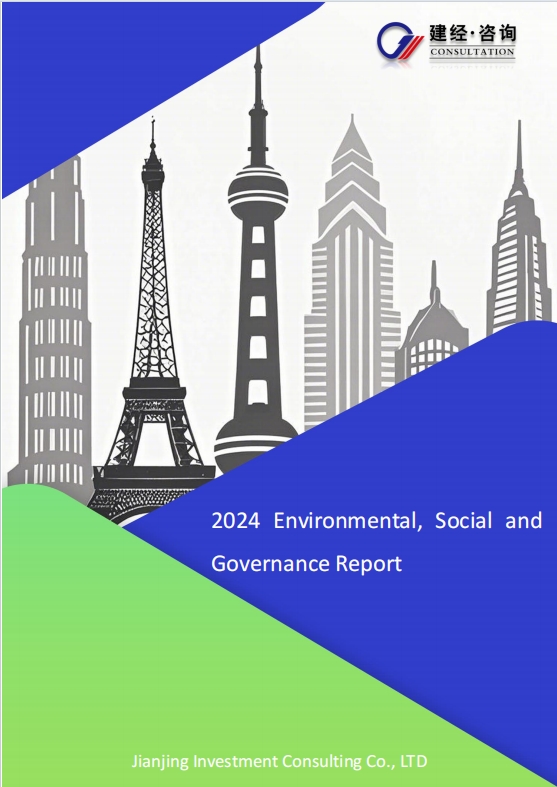Click the word 'Social' in the title
This screenshot has height=787, width=557.
pyautogui.click(x=463, y=520)
